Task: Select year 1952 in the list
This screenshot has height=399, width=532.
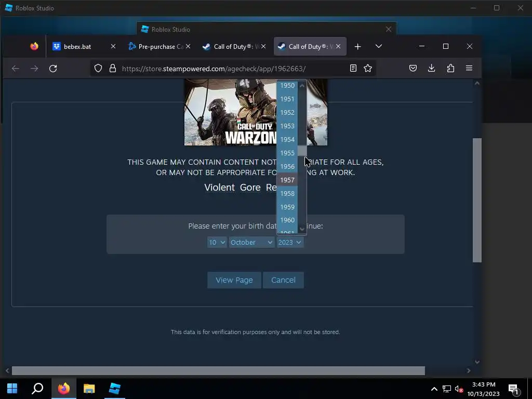Action: coord(287,113)
